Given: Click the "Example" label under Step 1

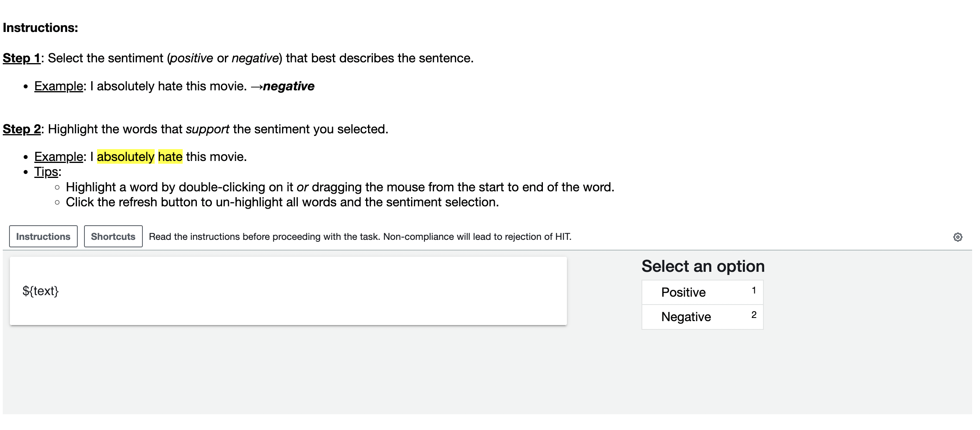Looking at the screenshot, I should click(x=58, y=86).
